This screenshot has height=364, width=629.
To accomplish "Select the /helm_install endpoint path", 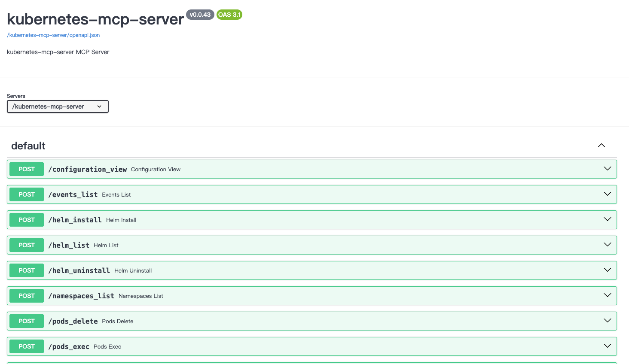I will tap(75, 220).
